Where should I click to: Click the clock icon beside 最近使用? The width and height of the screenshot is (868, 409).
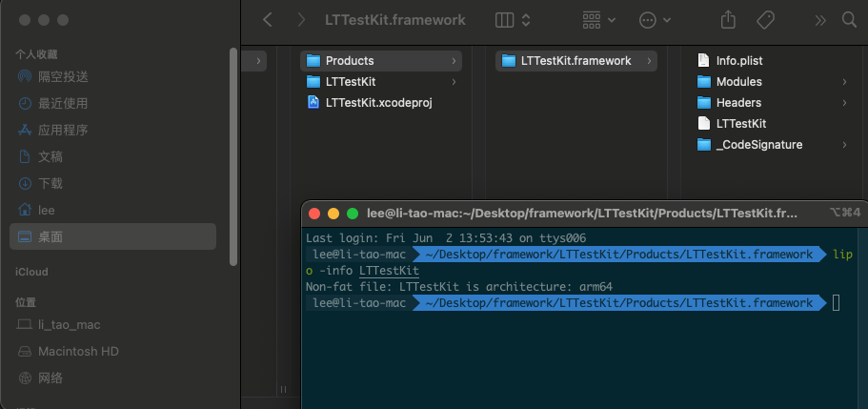[25, 103]
